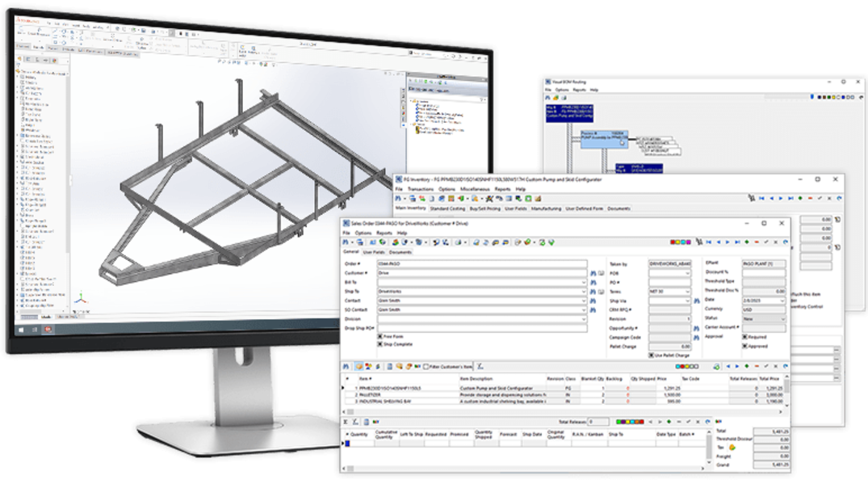Switch to Manufacturing tab in FG Inventory
This screenshot has height=480, width=868.
point(547,209)
